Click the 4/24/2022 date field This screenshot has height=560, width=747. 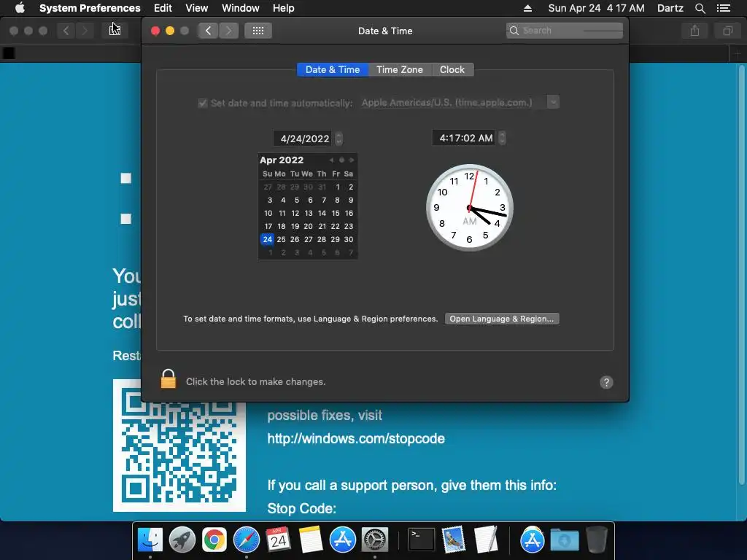point(304,139)
